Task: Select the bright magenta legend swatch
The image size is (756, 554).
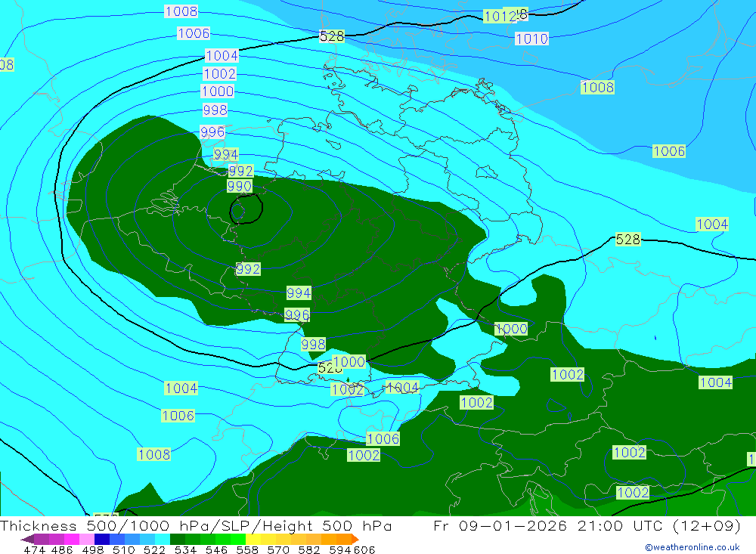Action: pos(72,539)
